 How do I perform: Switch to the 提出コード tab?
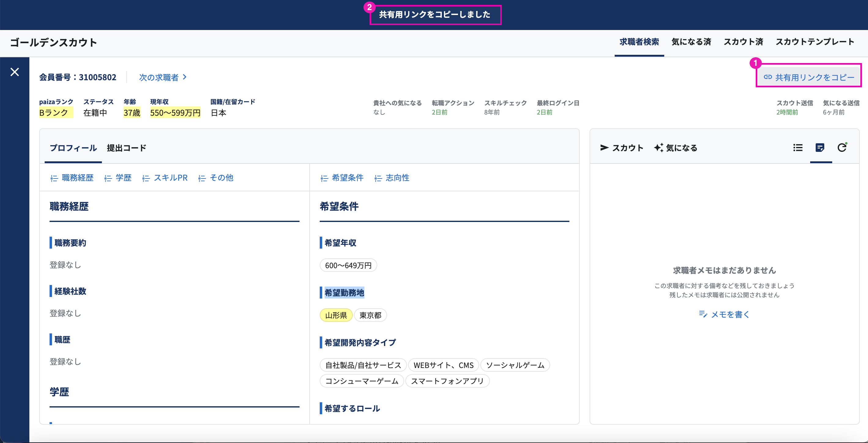point(126,148)
